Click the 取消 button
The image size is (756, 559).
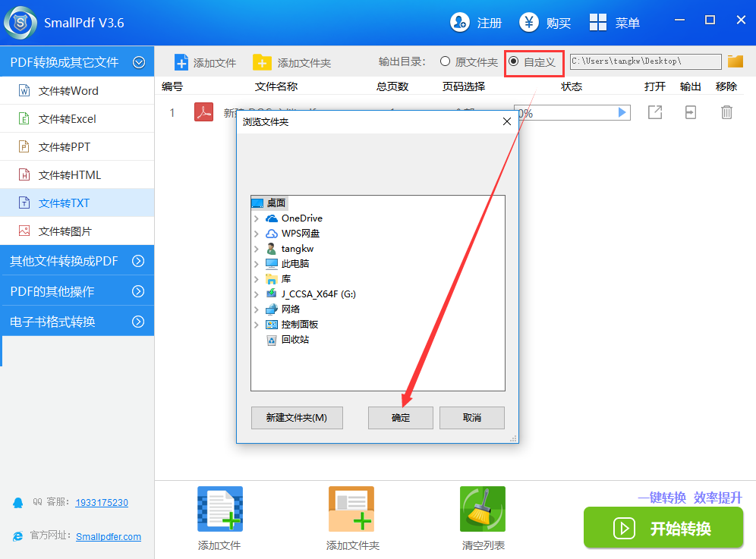pyautogui.click(x=472, y=417)
